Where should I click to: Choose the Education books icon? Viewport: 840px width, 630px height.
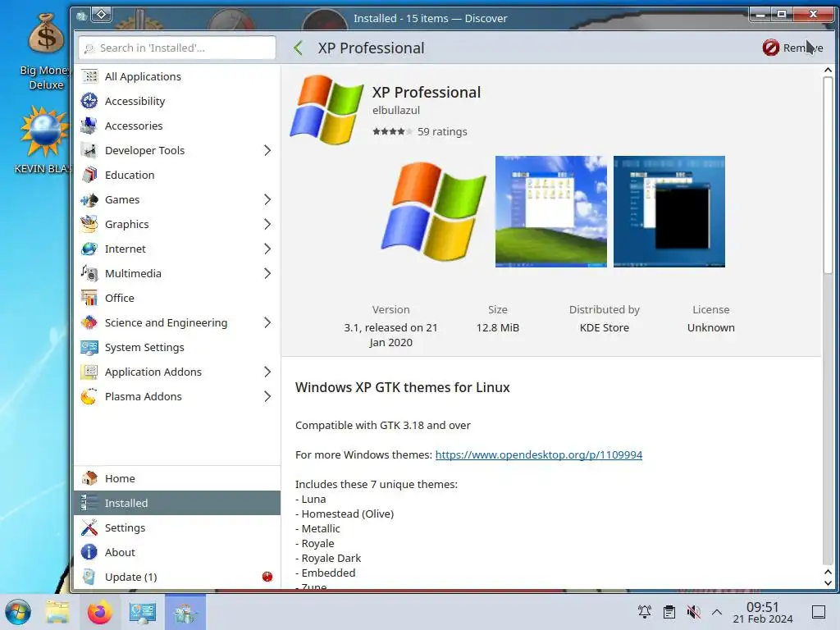(89, 176)
